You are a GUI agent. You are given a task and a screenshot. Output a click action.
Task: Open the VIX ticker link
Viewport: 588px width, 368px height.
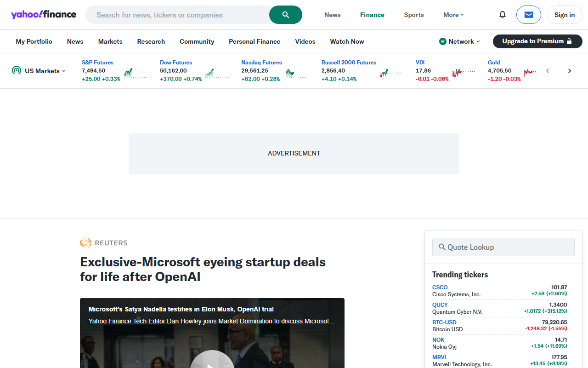pyautogui.click(x=420, y=63)
